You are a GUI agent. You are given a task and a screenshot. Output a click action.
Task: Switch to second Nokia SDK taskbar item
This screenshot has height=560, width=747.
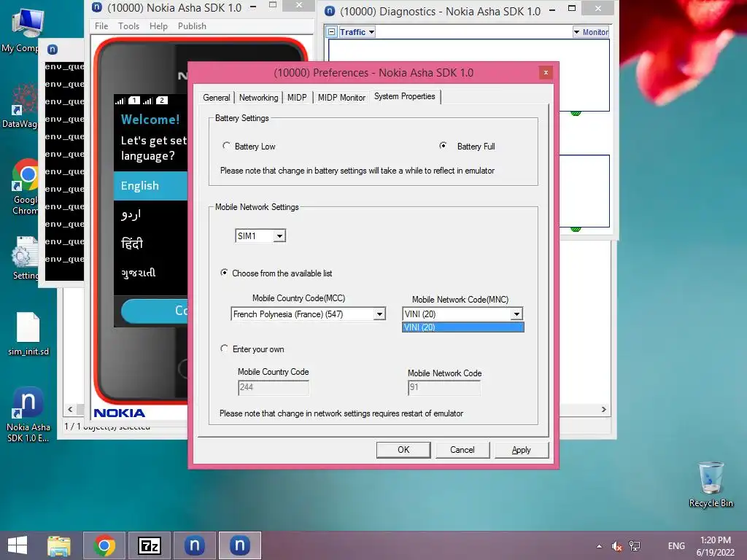239,545
